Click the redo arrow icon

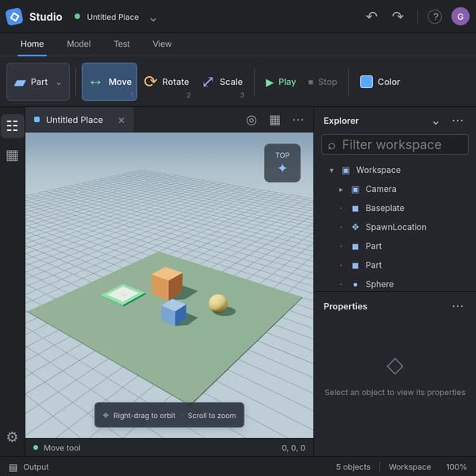(397, 16)
